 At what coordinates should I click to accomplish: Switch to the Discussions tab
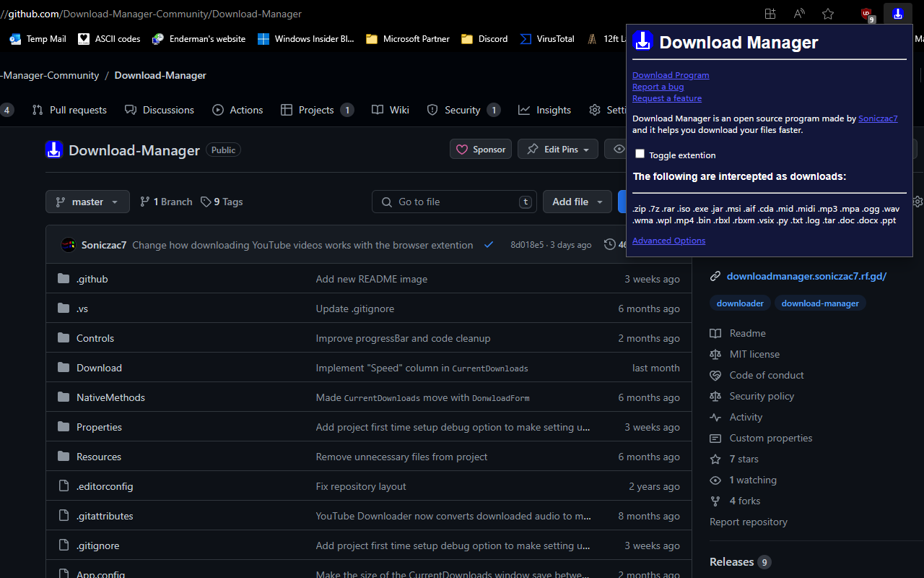coord(160,110)
